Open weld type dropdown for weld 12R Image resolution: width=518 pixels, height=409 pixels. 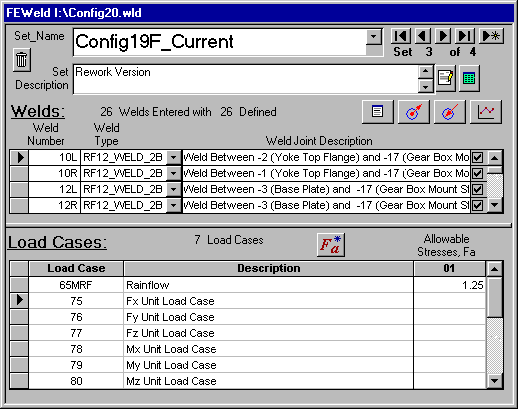(x=173, y=205)
